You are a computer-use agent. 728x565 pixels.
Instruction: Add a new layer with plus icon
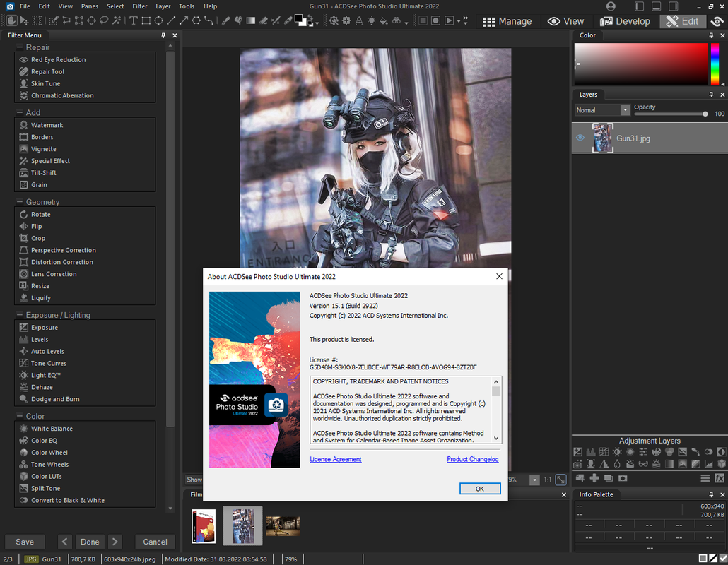tap(594, 478)
